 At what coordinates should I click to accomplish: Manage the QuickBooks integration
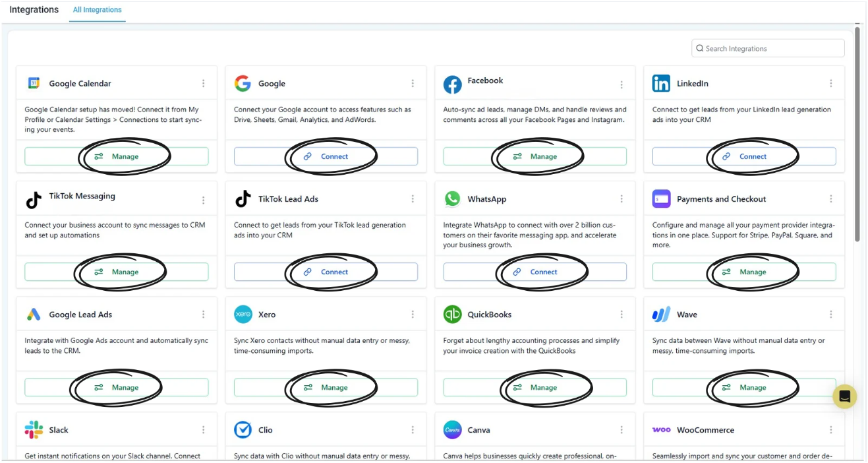pos(535,387)
